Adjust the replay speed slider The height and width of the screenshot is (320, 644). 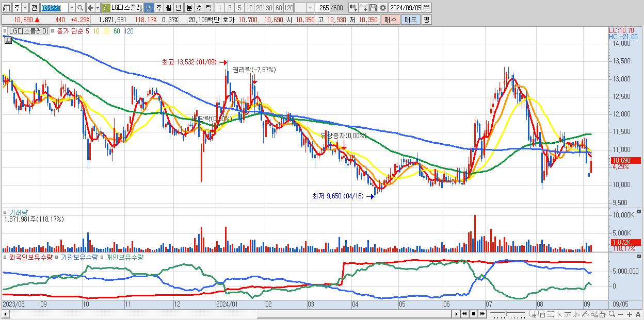pos(507,314)
